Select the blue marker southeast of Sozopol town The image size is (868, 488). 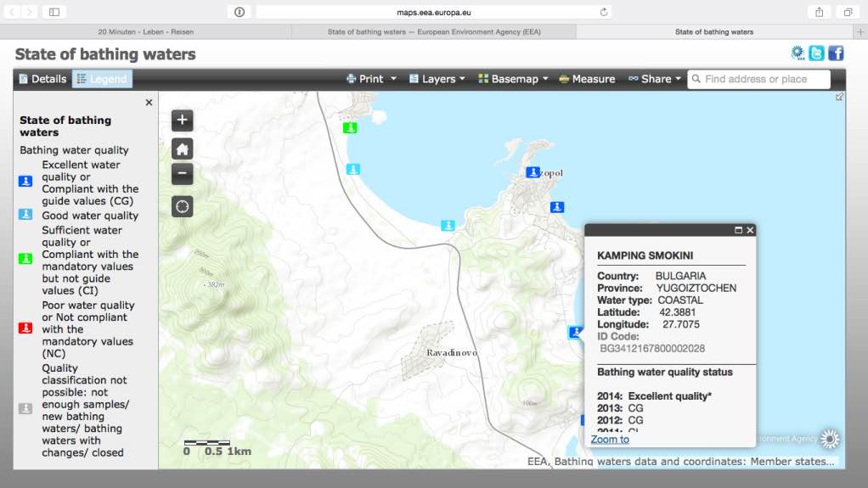pos(557,207)
